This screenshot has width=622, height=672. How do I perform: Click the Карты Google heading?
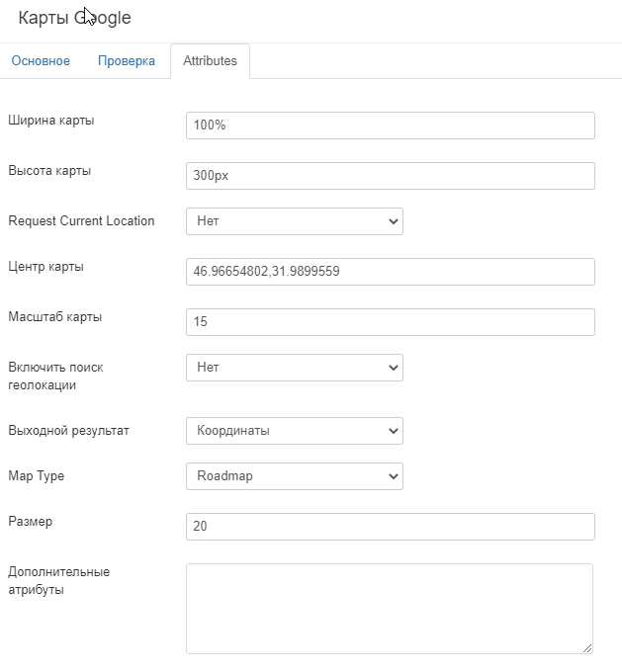pos(74,18)
